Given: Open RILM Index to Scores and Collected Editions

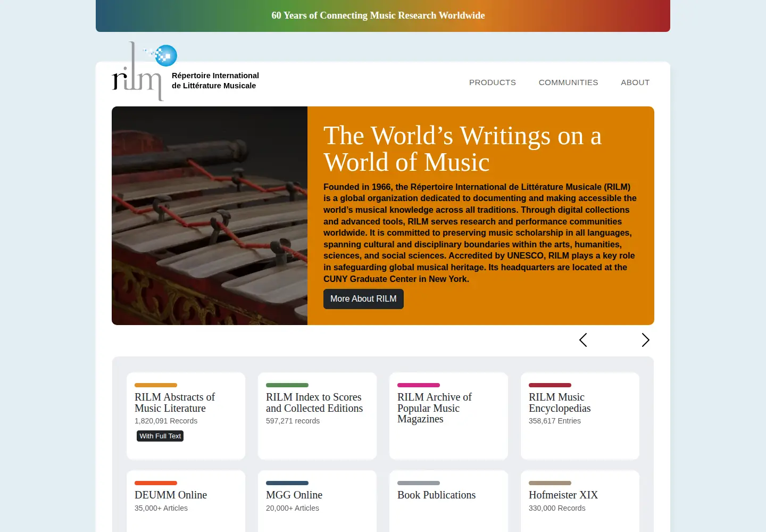Looking at the screenshot, I should [x=318, y=416].
